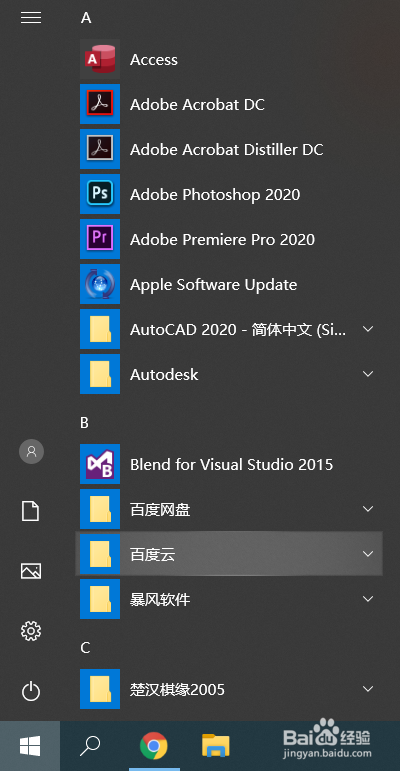The height and width of the screenshot is (771, 400).
Task: Open the Documents sidebar icon
Action: pyautogui.click(x=31, y=511)
